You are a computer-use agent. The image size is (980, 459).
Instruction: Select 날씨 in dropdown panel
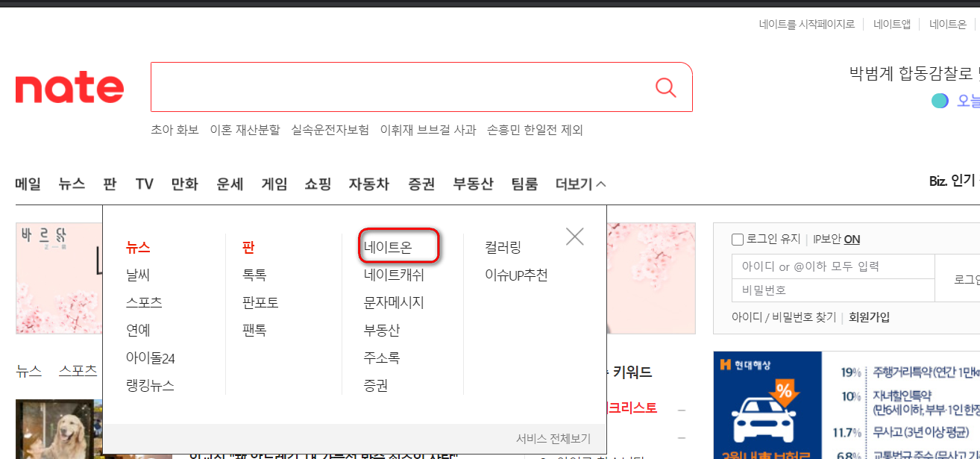click(x=138, y=275)
